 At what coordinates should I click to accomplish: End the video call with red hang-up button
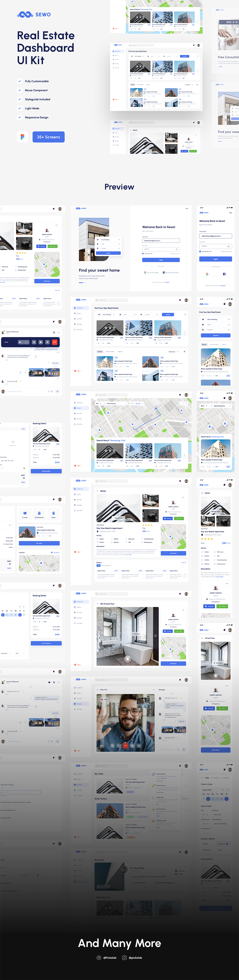coord(125,745)
